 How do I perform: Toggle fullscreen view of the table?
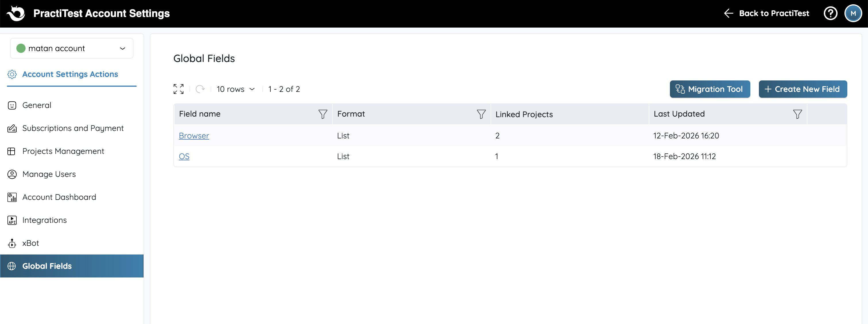point(179,89)
